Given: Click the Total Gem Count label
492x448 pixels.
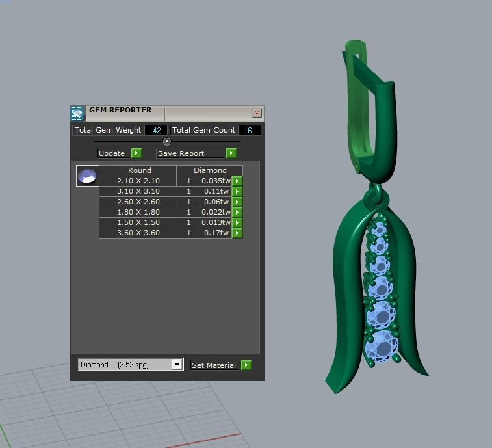Looking at the screenshot, I should 204,130.
